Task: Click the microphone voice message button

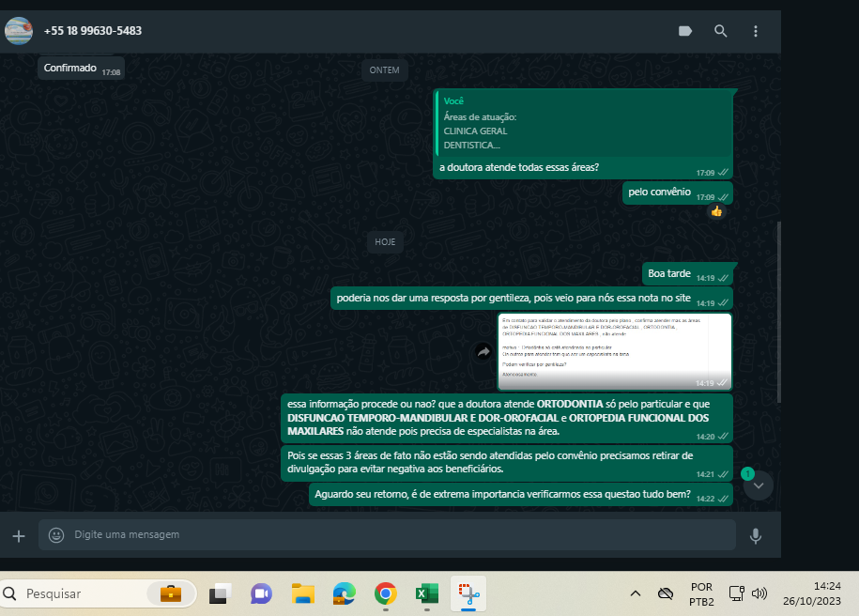Action: click(756, 535)
